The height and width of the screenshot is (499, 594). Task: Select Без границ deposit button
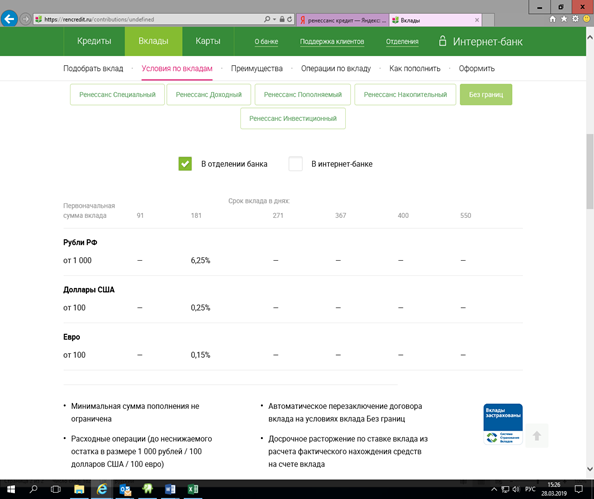tap(486, 94)
